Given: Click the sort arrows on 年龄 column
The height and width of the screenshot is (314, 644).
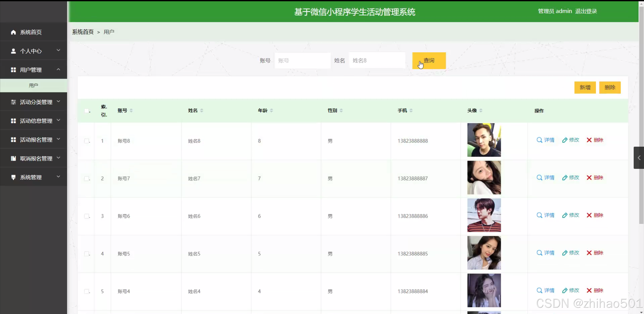Looking at the screenshot, I should (271, 111).
